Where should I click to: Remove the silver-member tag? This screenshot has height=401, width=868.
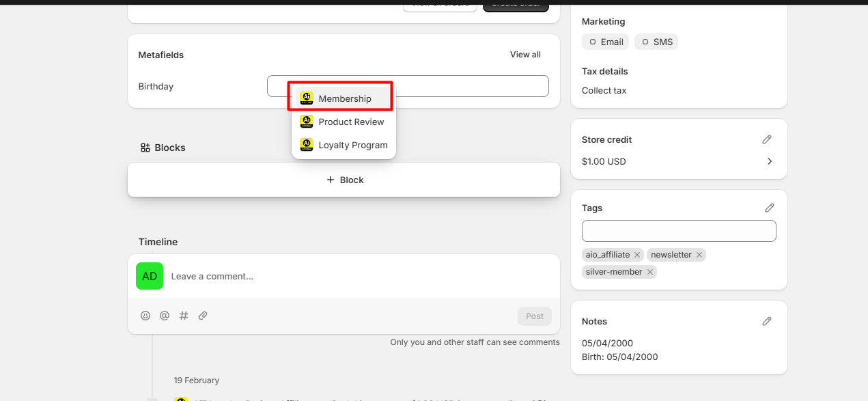tap(650, 272)
